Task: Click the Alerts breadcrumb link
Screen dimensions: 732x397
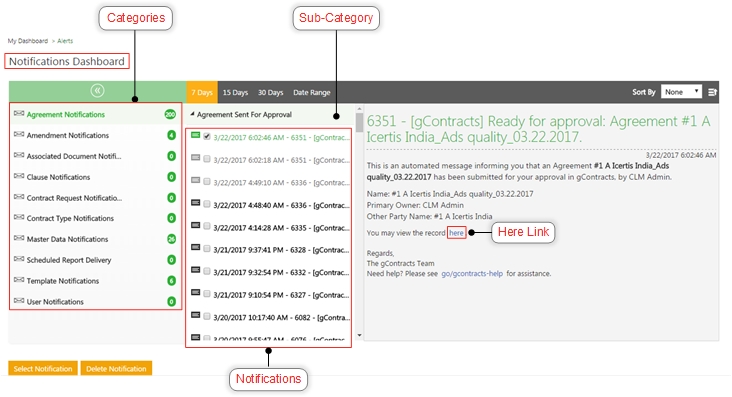Action: [x=65, y=41]
